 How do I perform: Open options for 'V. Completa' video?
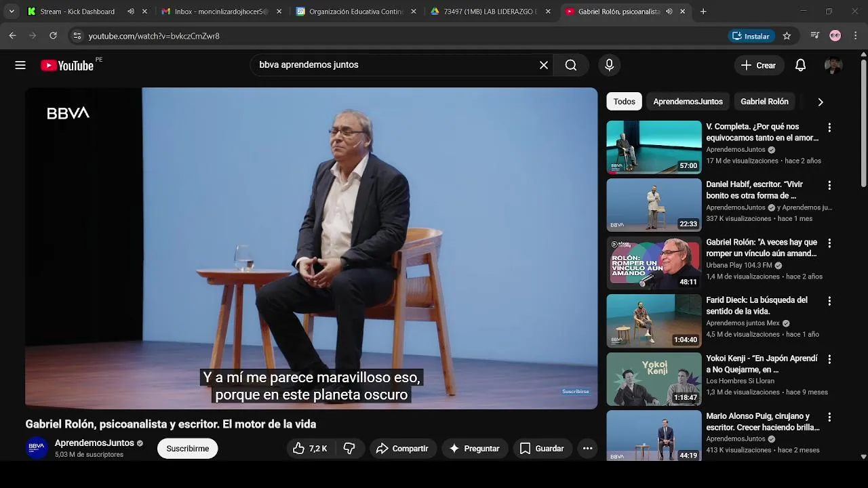tap(829, 127)
